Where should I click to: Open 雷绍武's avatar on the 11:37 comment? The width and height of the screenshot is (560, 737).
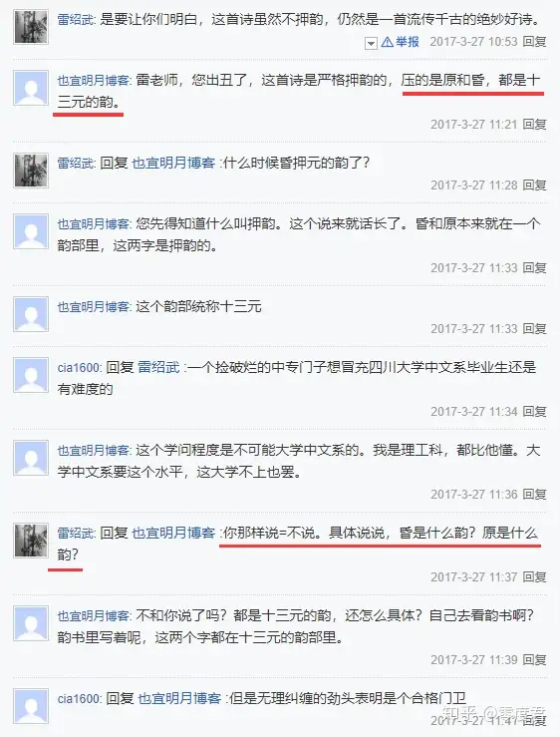[31, 541]
